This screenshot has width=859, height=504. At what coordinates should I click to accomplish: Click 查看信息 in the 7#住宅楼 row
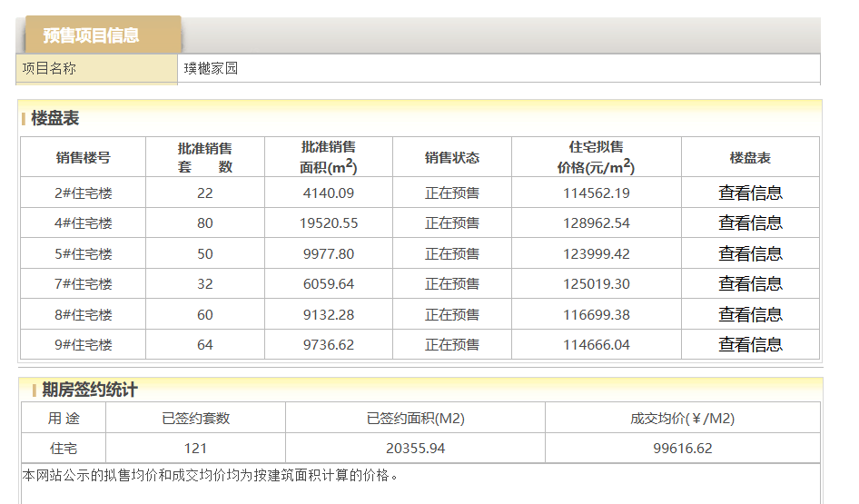(x=750, y=284)
